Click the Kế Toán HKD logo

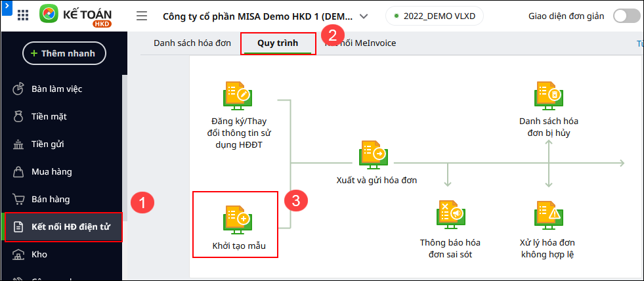[x=76, y=16]
